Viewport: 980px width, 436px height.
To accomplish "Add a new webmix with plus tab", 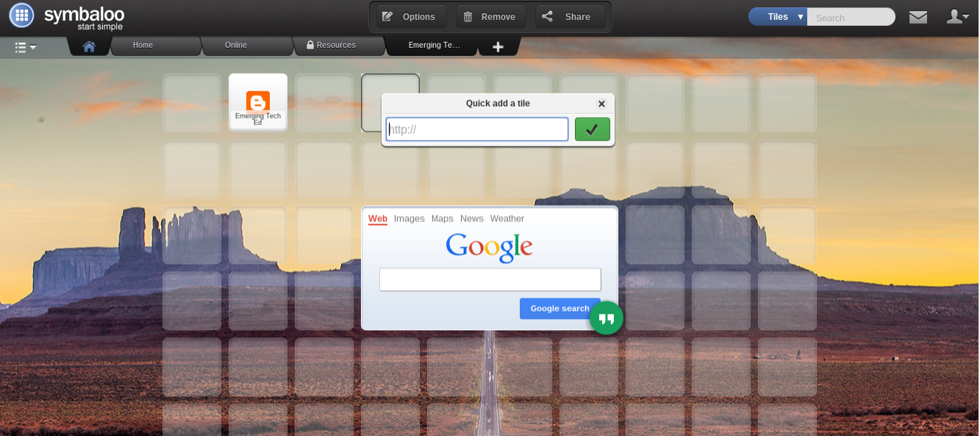I will click(498, 46).
